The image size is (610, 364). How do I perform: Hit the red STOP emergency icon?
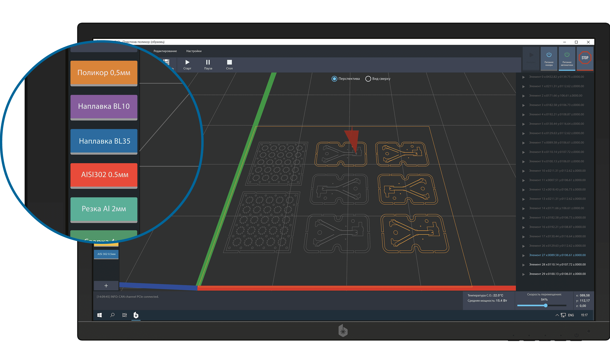click(585, 58)
